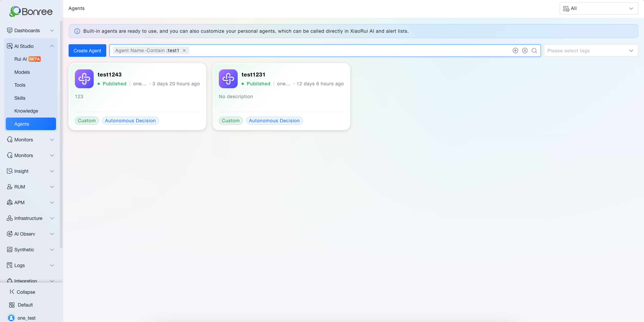Screen dimensions: 644x322
Task: Click the Infrastructure nodes icon
Action: (10, 218)
